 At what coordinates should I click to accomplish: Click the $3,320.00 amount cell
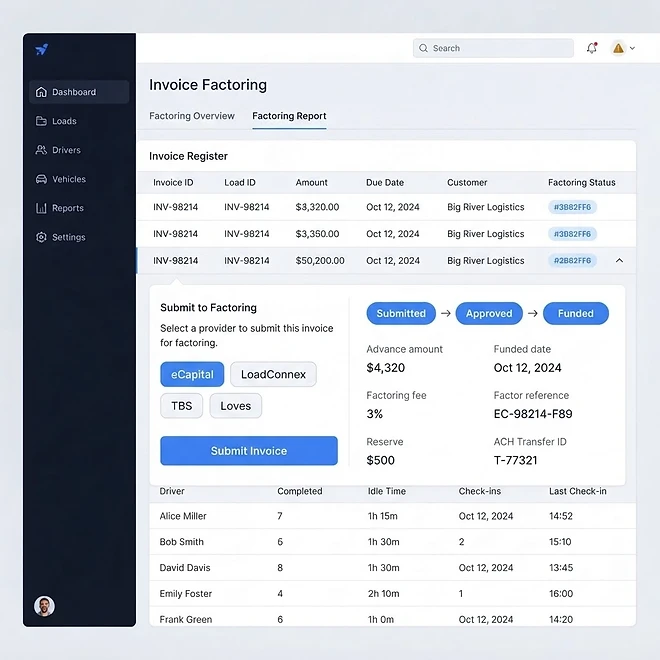(317, 207)
